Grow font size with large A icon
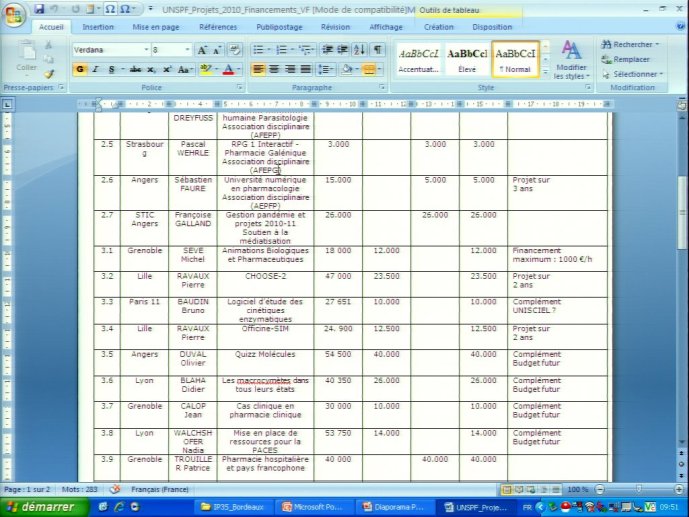This screenshot has width=689, height=517. [x=202, y=50]
